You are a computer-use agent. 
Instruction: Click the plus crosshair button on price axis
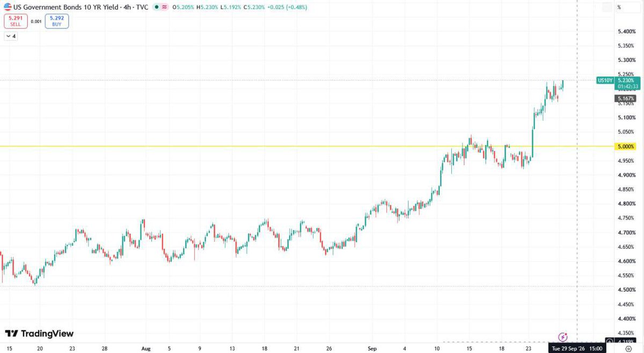(610, 342)
